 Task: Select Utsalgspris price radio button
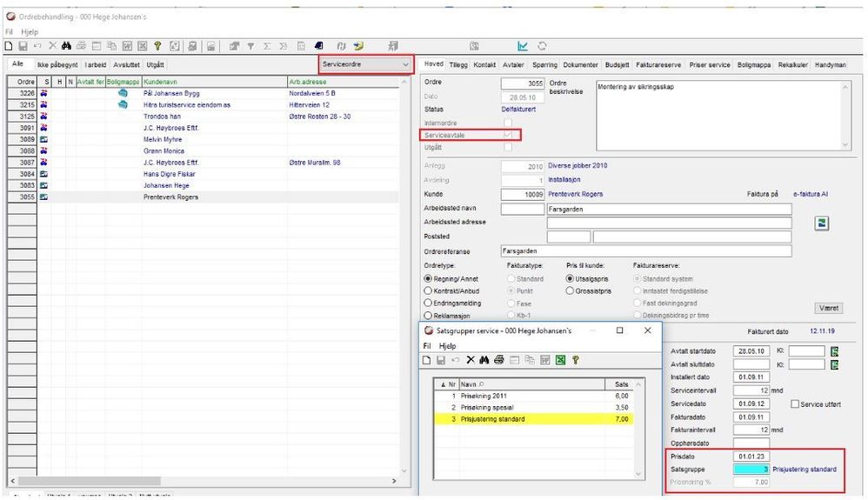(x=570, y=278)
